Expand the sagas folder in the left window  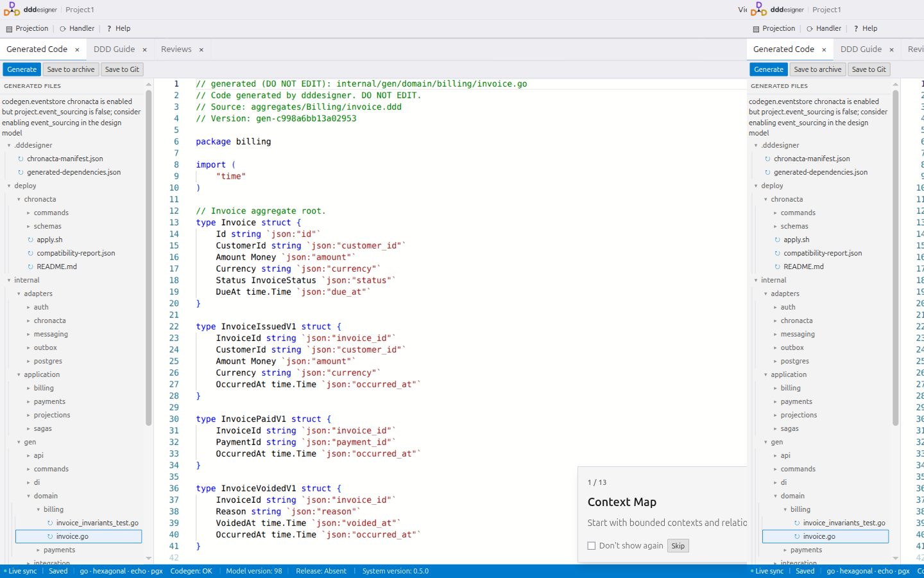click(28, 429)
